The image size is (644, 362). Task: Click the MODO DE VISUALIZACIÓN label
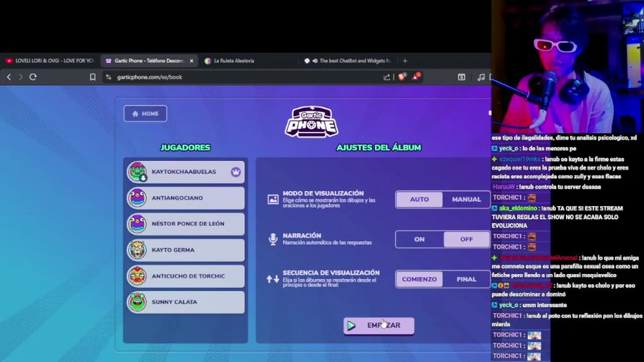click(323, 193)
